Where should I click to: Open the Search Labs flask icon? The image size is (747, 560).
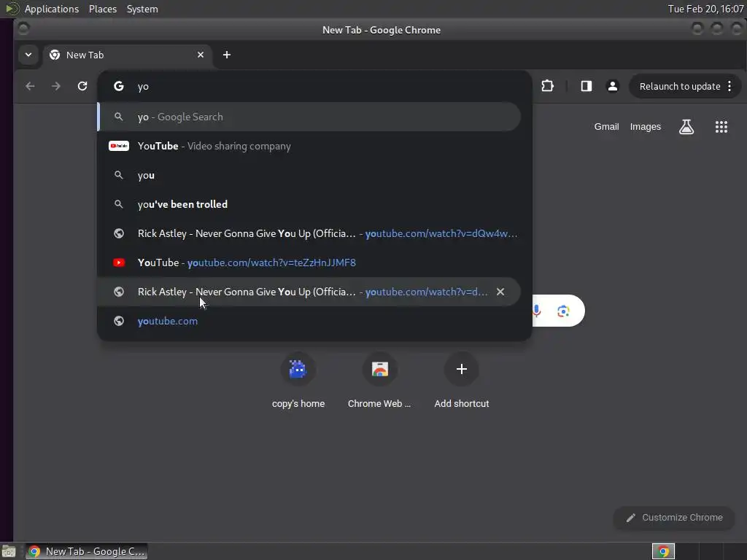[686, 127]
